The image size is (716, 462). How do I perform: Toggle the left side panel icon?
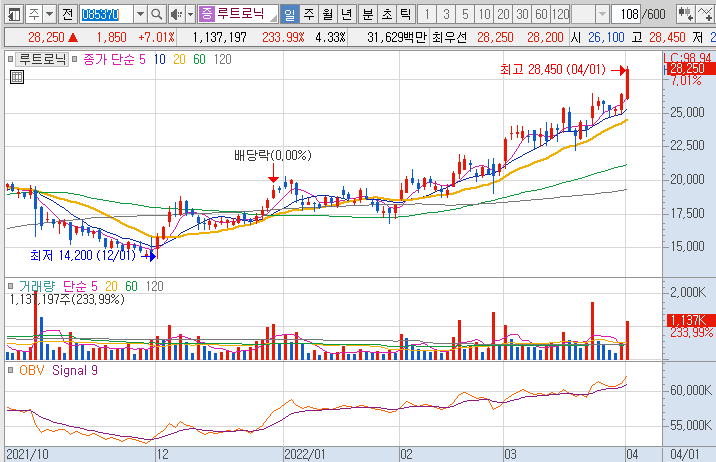(15, 15)
